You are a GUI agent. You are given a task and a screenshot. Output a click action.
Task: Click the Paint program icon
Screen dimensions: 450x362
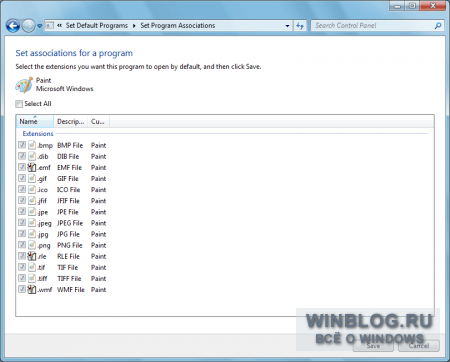click(24, 85)
